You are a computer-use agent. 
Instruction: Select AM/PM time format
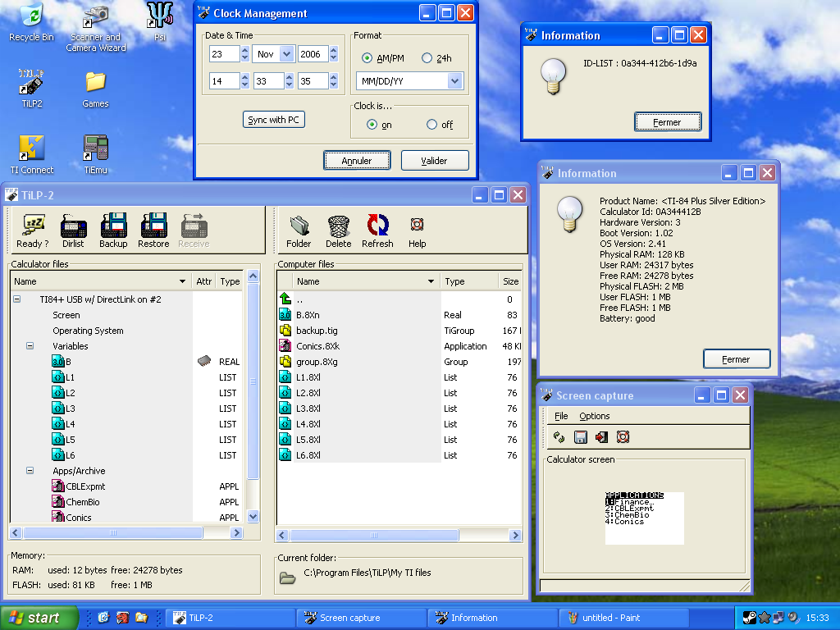pyautogui.click(x=367, y=58)
